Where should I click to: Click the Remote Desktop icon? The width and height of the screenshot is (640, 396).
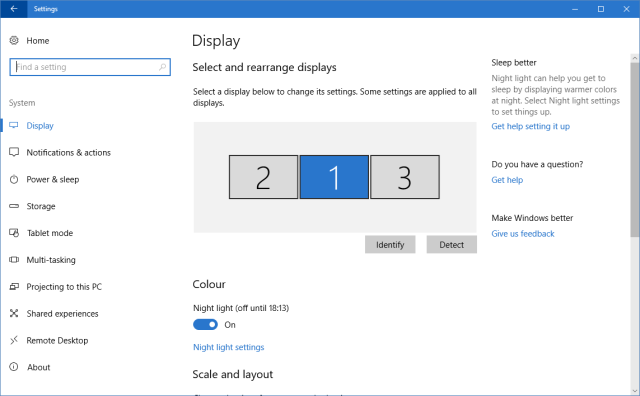(14, 340)
